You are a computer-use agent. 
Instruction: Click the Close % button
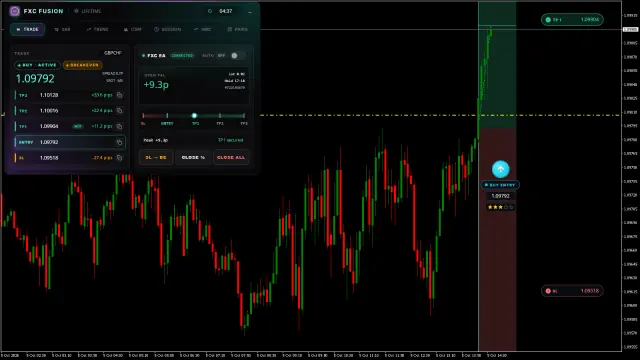point(193,157)
